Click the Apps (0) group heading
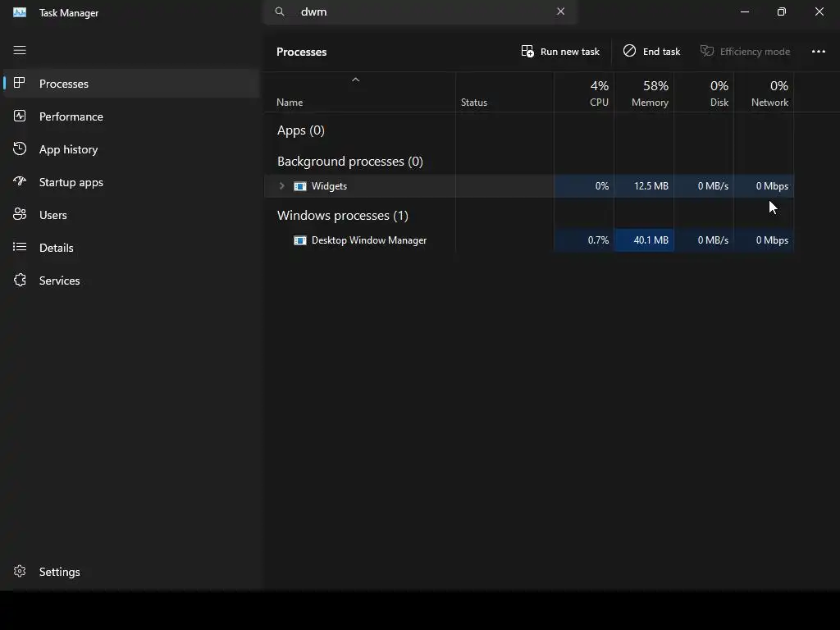The height and width of the screenshot is (630, 840). (x=300, y=130)
